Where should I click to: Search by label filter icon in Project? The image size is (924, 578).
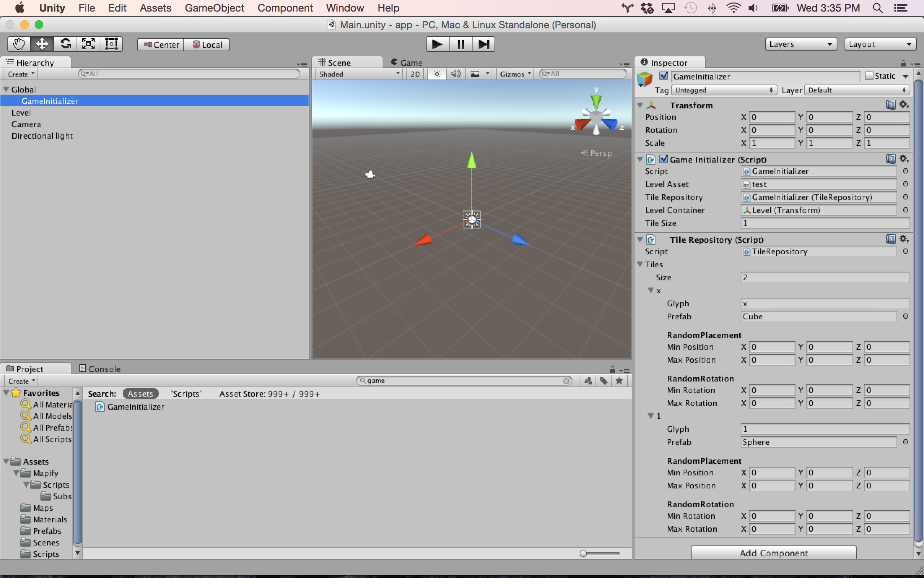pos(603,381)
